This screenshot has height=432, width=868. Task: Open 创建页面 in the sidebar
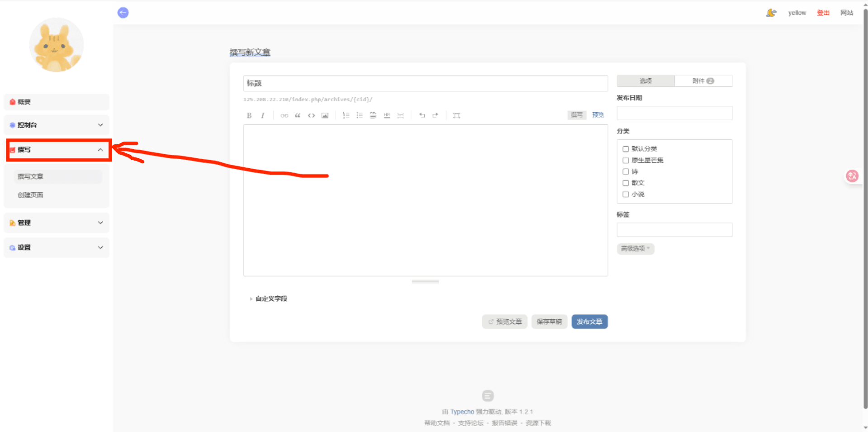(31, 195)
